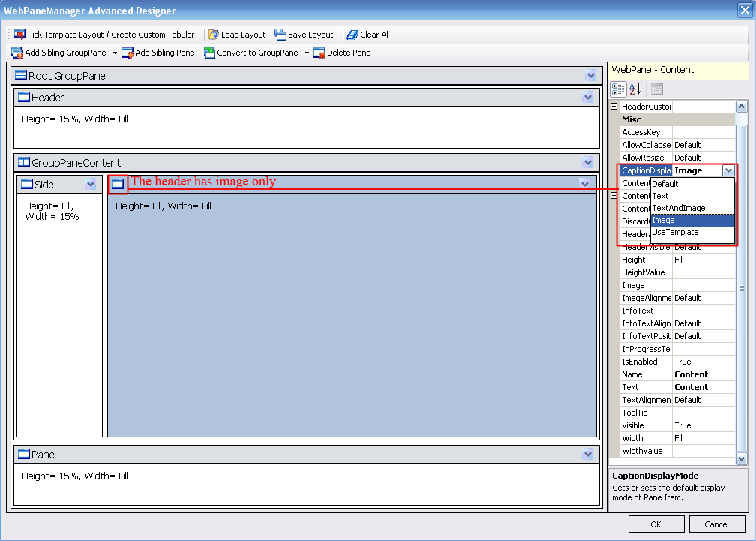Click the Add Sibling Pane icon

(127, 53)
